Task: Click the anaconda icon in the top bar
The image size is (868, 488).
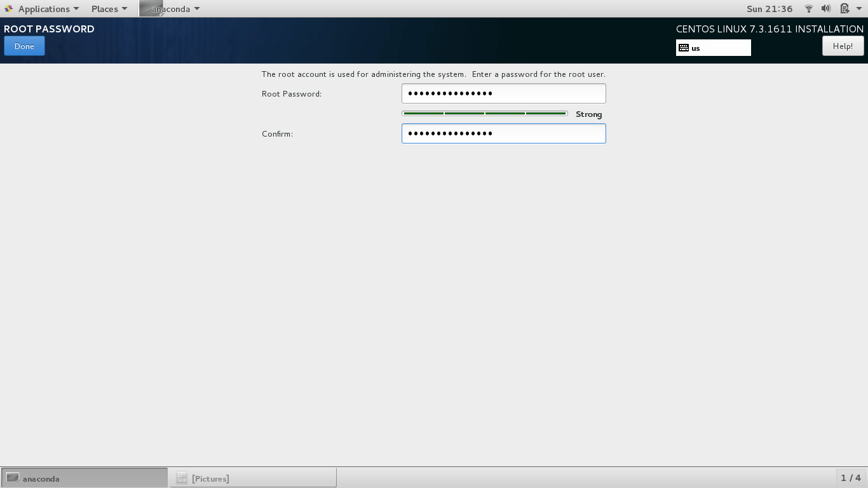Action: click(151, 9)
